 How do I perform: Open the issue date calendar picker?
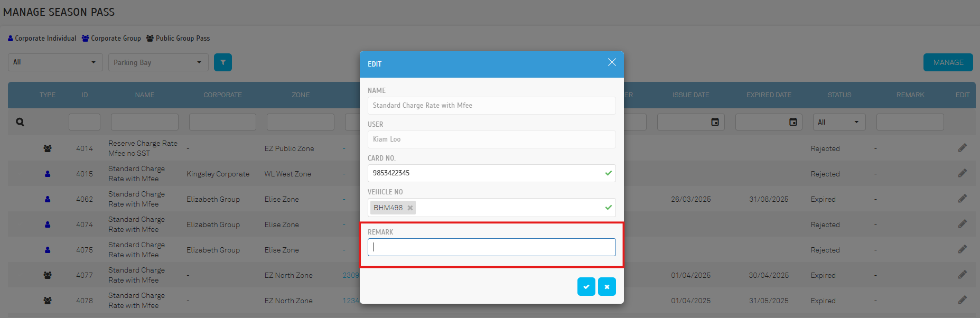click(715, 122)
